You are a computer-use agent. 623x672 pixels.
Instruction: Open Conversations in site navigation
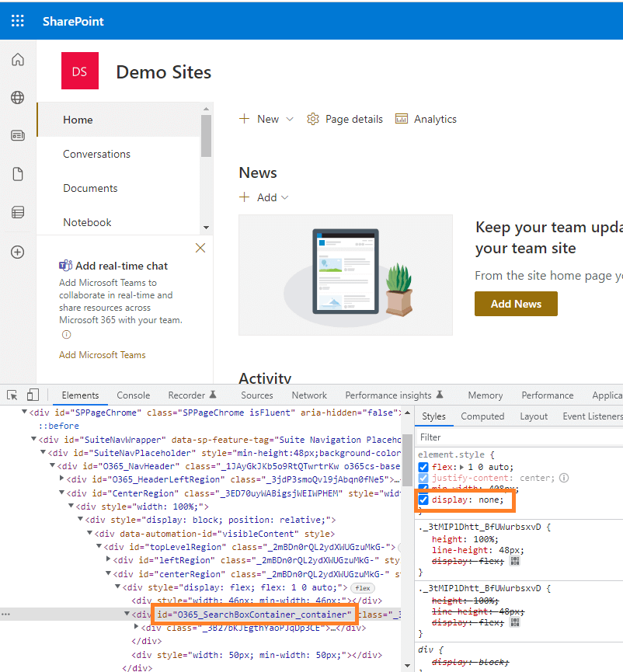point(96,154)
